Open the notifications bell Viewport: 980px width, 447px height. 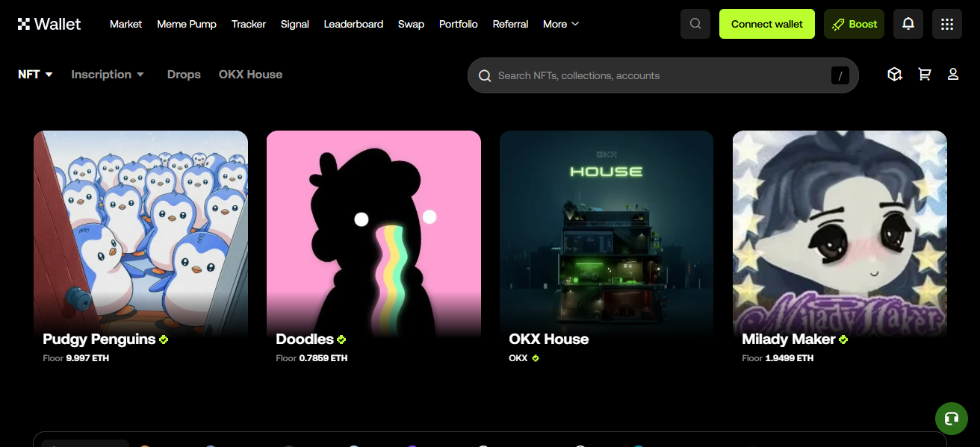coord(908,24)
